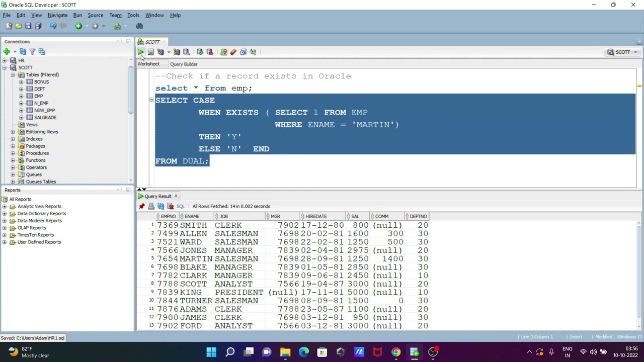Image resolution: width=644 pixels, height=362 pixels.
Task: Click the Schema Browser icon in Connections
Action: [x=42, y=51]
